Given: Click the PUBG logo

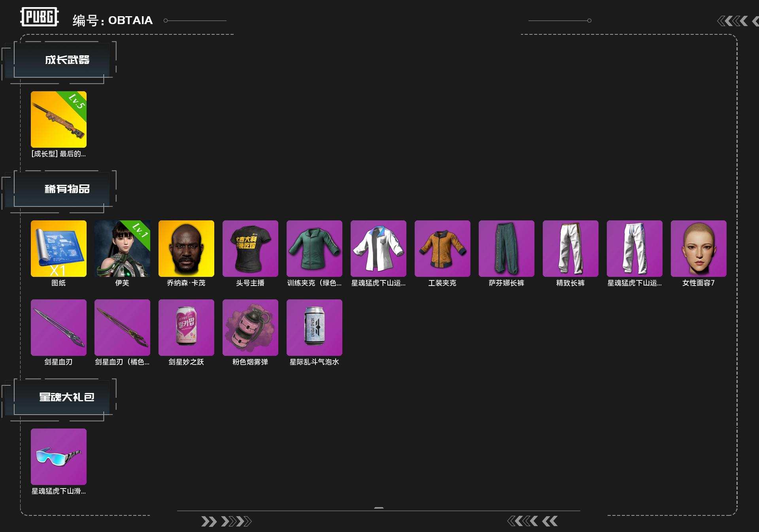Looking at the screenshot, I should point(40,17).
